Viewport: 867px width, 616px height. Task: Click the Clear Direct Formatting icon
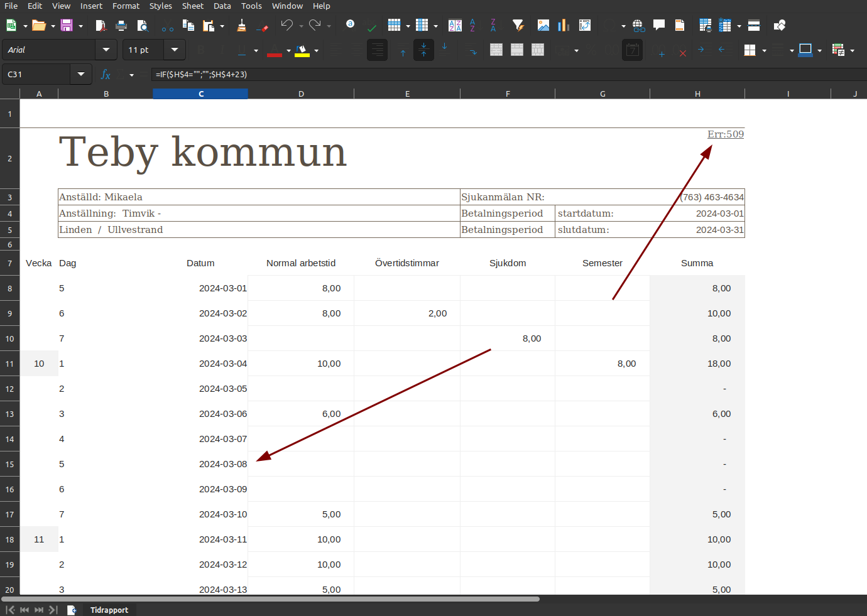point(263,25)
